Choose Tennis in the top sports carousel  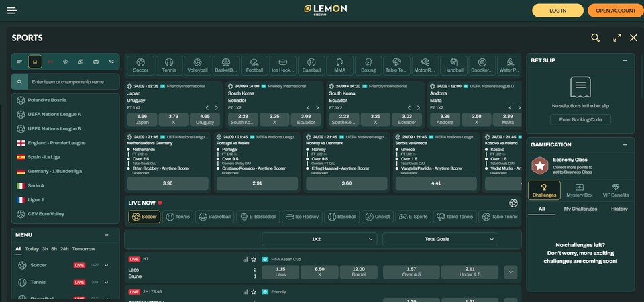[169, 66]
